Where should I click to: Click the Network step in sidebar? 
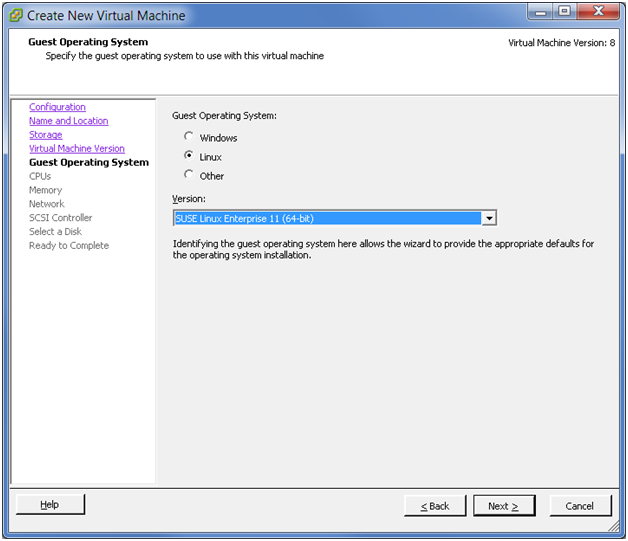coord(46,204)
